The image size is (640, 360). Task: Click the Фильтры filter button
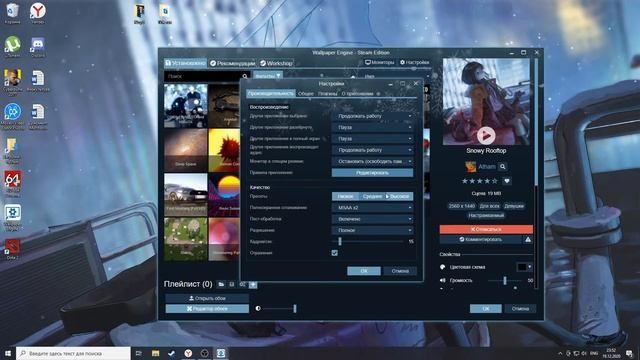267,76
